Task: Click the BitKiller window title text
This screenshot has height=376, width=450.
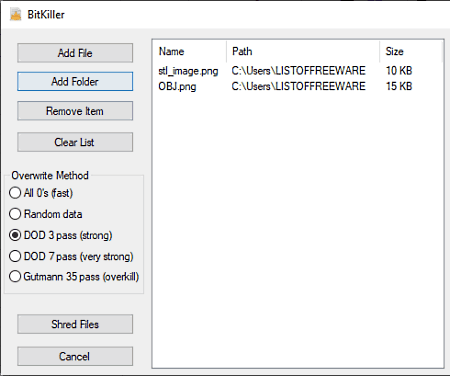Action: point(46,15)
